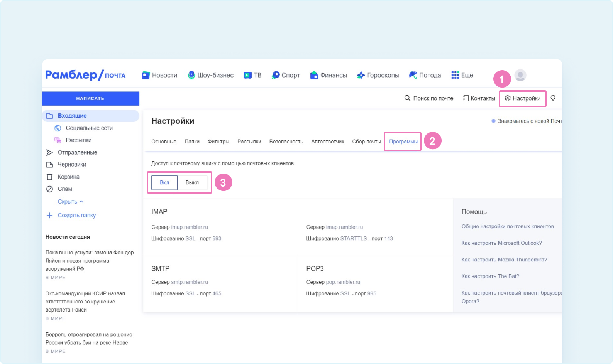
Task: Click the imap.rambler.ru server text for SSL
Action: (x=190, y=227)
